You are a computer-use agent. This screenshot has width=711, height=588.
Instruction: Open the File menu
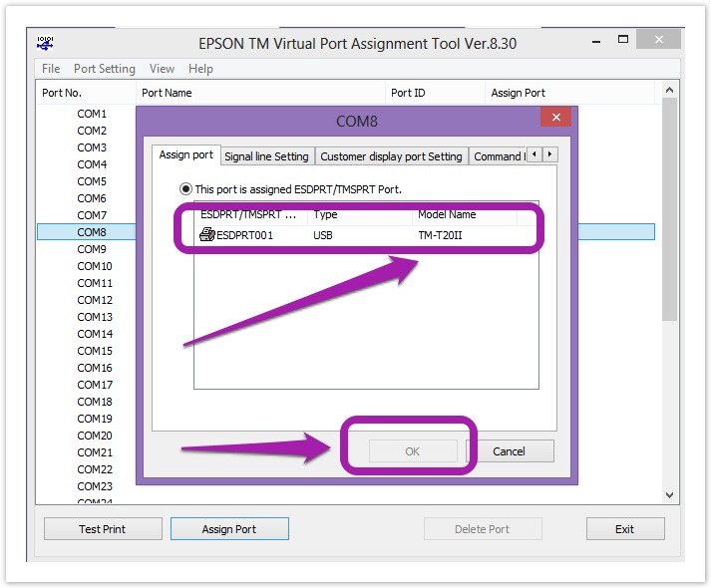51,69
